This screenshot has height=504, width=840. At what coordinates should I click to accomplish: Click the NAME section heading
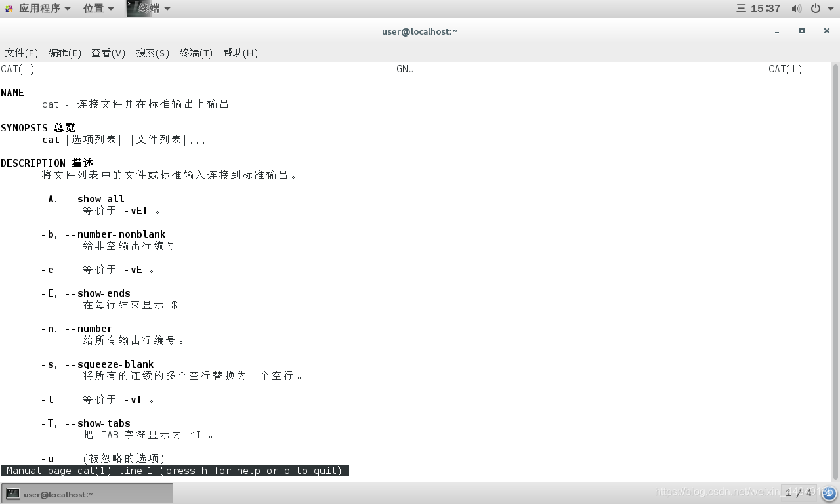[12, 93]
